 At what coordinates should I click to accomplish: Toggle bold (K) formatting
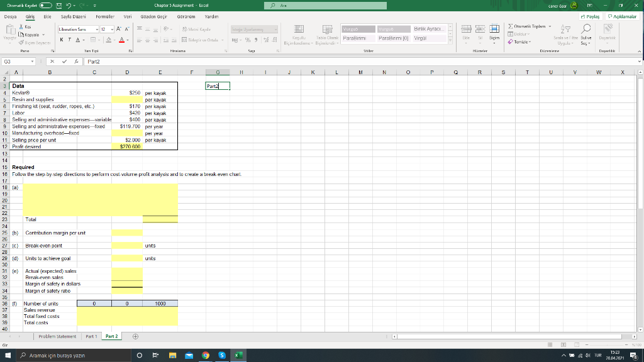click(62, 40)
